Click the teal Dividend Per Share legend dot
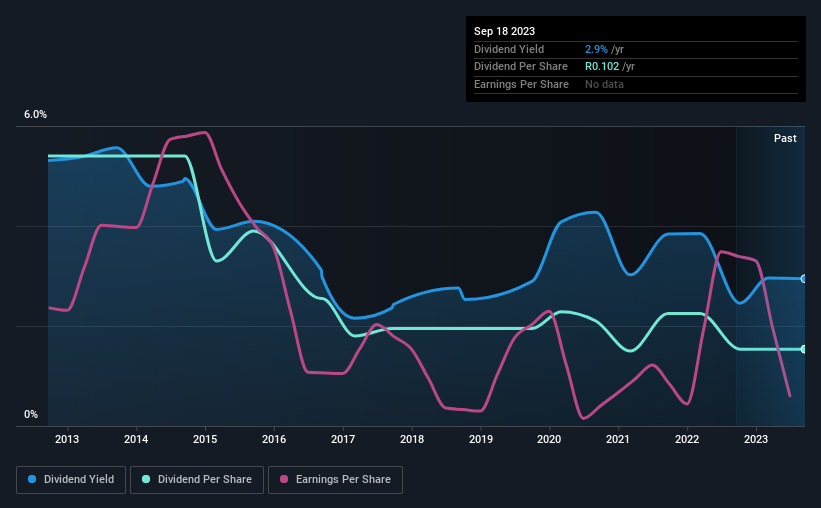Viewport: 821px width, 508px height. click(146, 479)
